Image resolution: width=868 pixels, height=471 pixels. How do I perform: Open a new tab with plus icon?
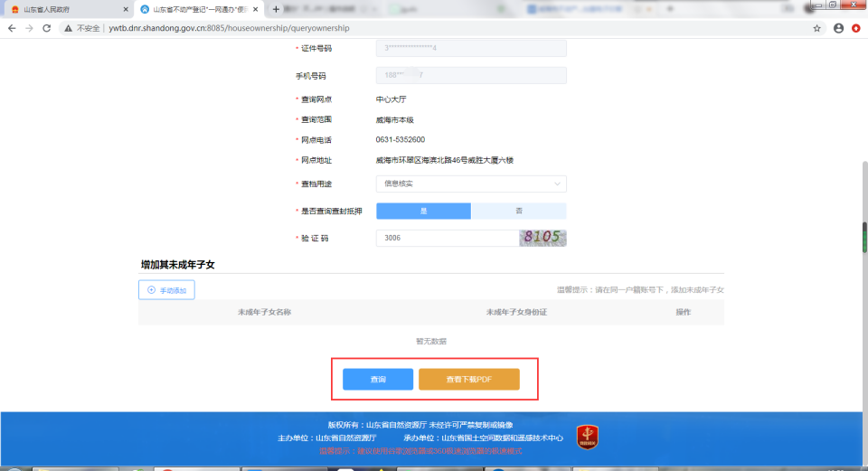click(x=276, y=9)
